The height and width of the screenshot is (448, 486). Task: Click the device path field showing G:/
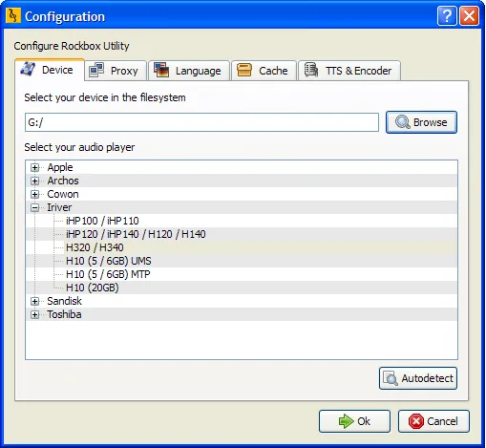pyautogui.click(x=201, y=122)
